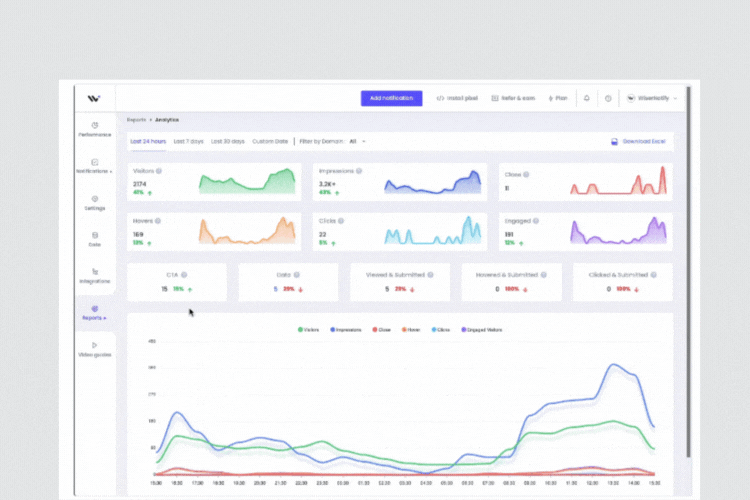Click the Impressions value 3.2K+
The height and width of the screenshot is (500, 750).
pyautogui.click(x=328, y=184)
